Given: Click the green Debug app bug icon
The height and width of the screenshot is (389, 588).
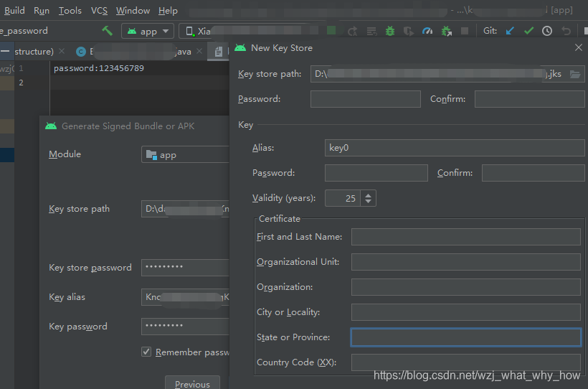Looking at the screenshot, I should tap(390, 31).
